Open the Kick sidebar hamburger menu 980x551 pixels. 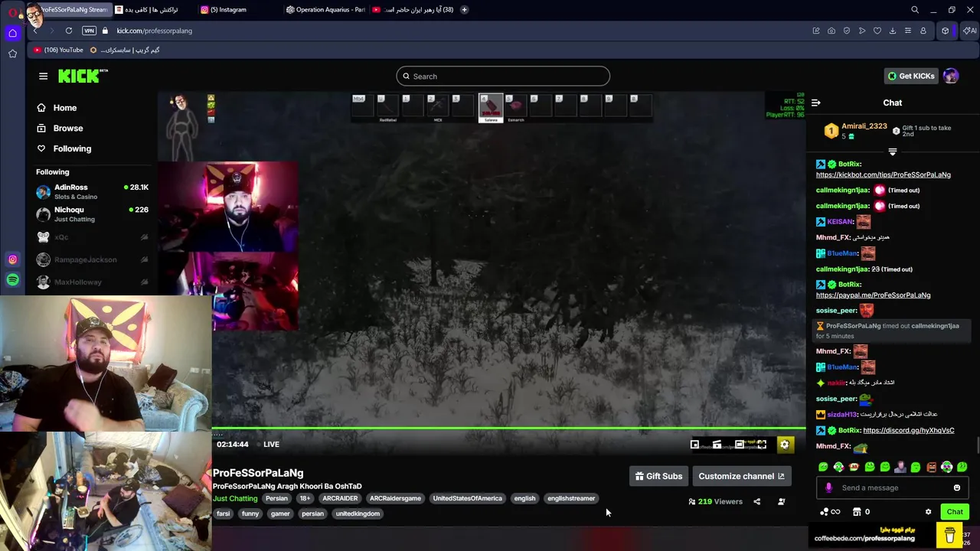click(43, 76)
